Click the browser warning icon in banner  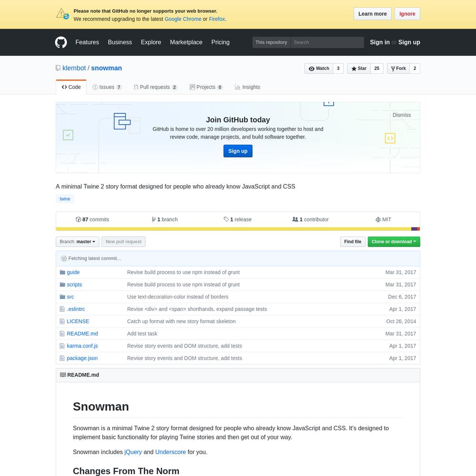click(x=62, y=14)
